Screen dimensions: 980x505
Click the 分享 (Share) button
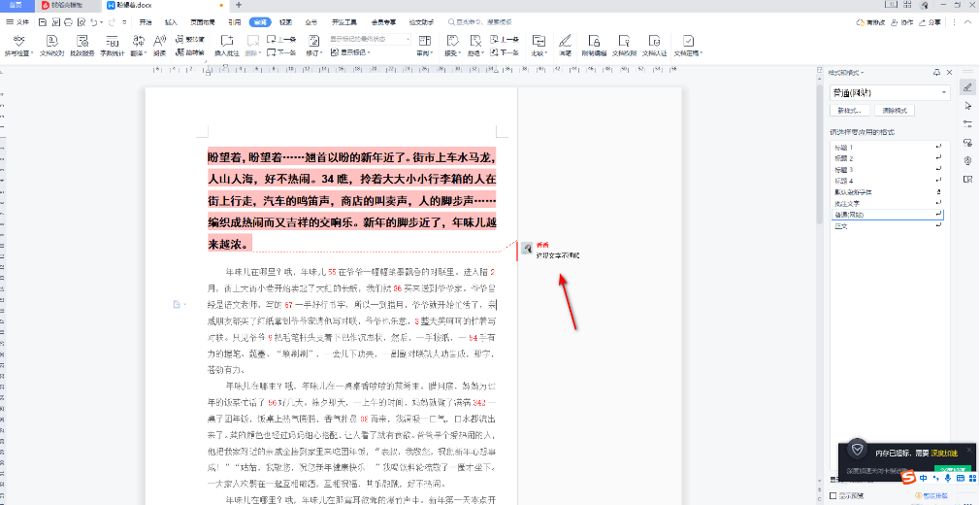click(x=930, y=22)
